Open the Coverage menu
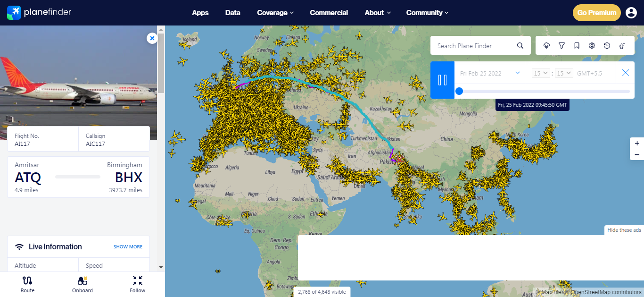 [x=275, y=13]
